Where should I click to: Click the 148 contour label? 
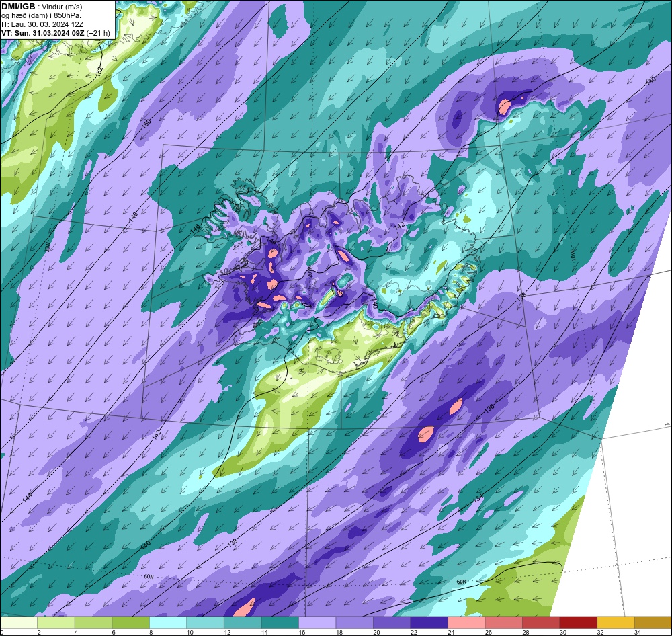[133, 216]
